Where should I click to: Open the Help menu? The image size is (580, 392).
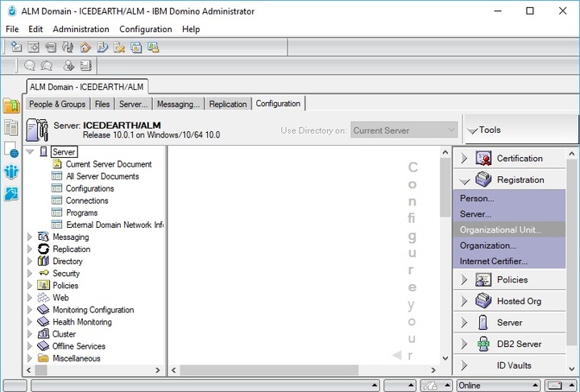click(191, 29)
